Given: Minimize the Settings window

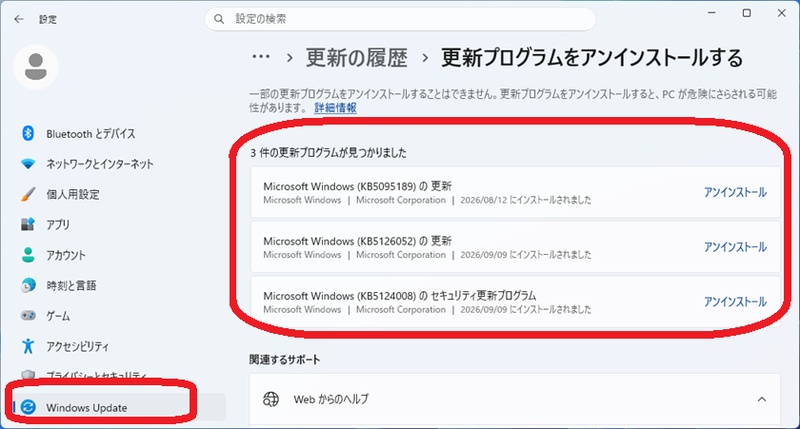Looking at the screenshot, I should click(x=712, y=13).
